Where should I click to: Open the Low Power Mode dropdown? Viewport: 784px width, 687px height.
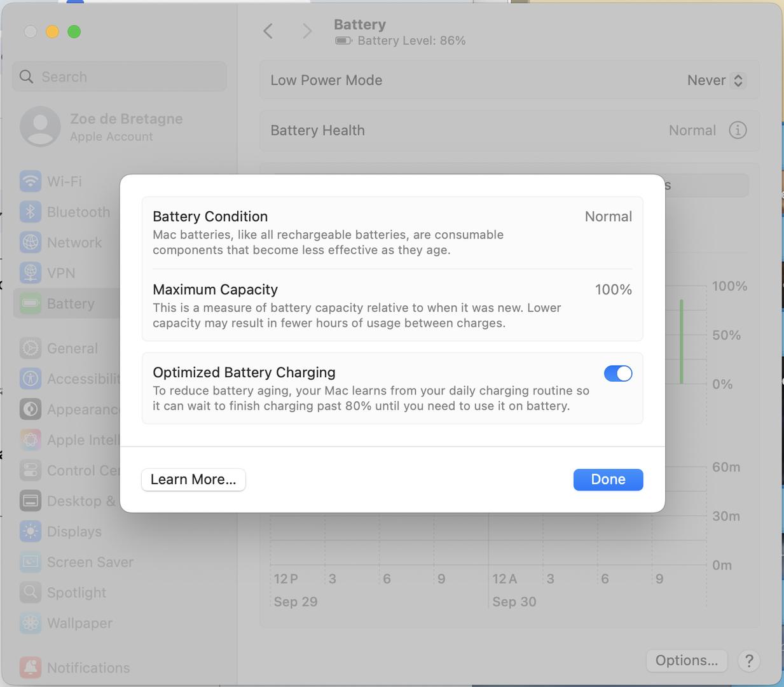point(715,81)
